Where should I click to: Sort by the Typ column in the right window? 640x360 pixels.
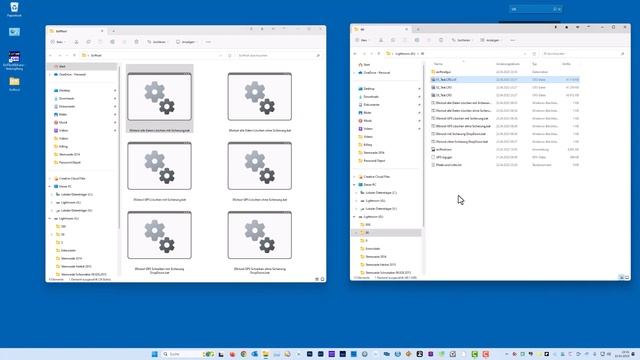[534, 64]
